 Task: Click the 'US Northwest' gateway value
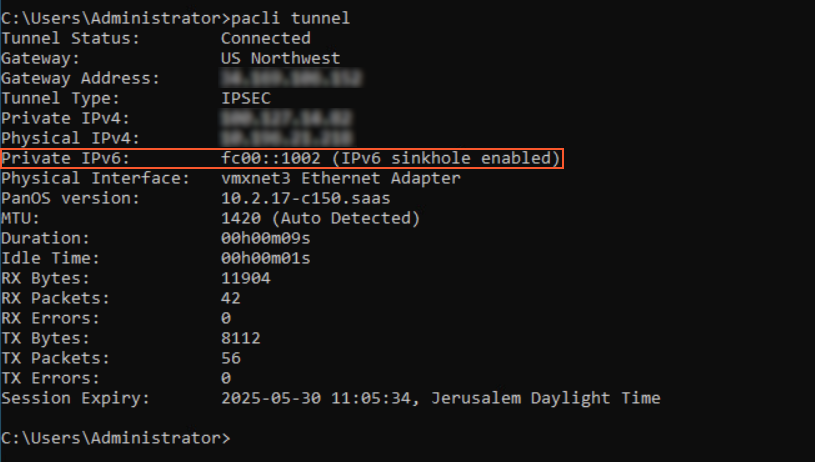tap(280, 58)
